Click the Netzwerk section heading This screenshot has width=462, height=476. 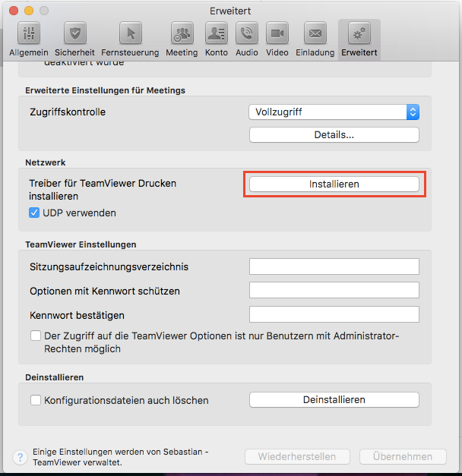tap(46, 162)
